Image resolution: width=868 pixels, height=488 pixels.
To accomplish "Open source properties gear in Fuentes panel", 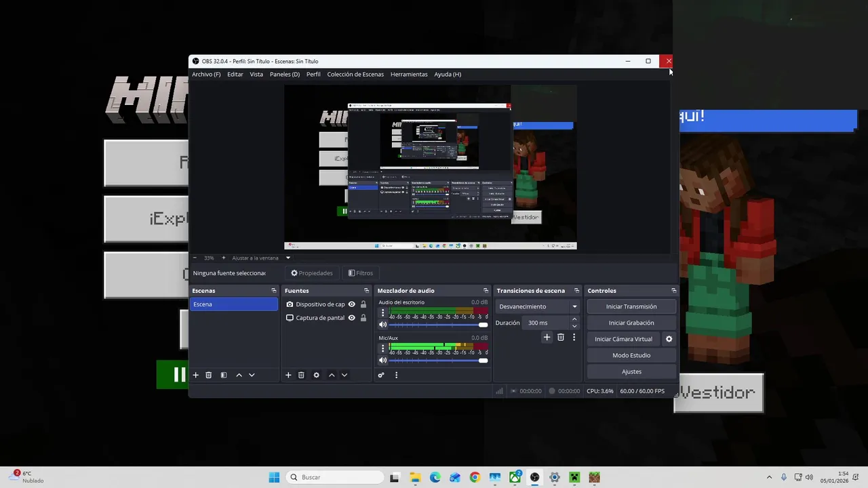I will click(x=316, y=375).
